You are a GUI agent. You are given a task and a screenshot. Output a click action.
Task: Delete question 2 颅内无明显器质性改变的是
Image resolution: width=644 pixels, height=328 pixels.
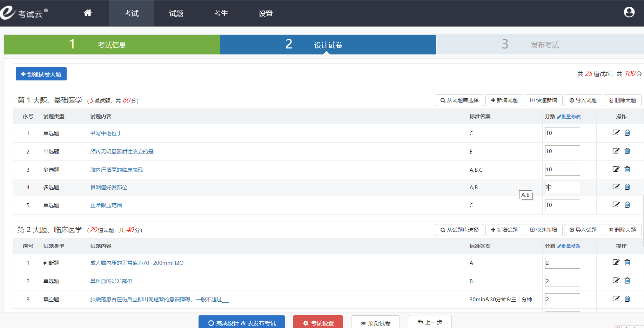627,151
